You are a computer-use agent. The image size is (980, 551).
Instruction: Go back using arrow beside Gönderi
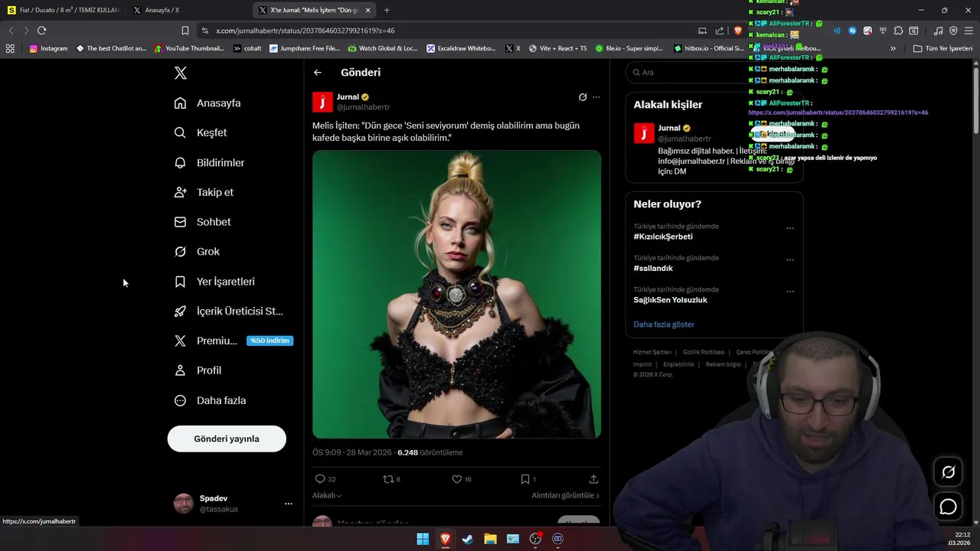(318, 73)
